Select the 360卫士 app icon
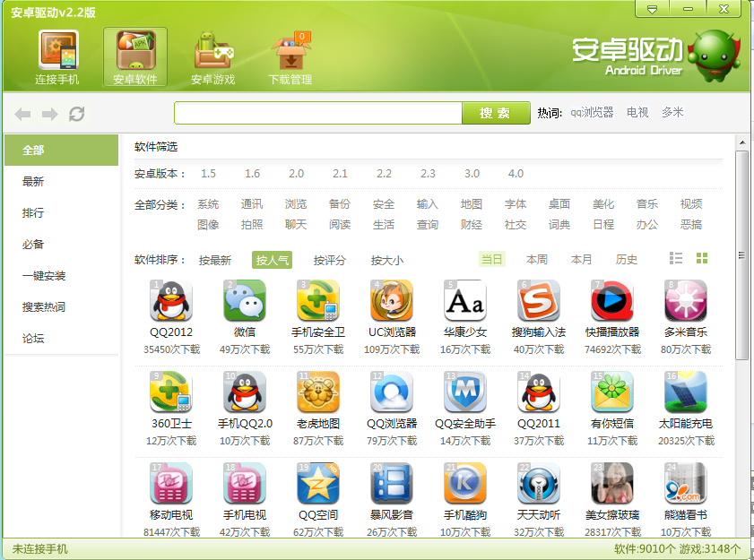 click(171, 392)
